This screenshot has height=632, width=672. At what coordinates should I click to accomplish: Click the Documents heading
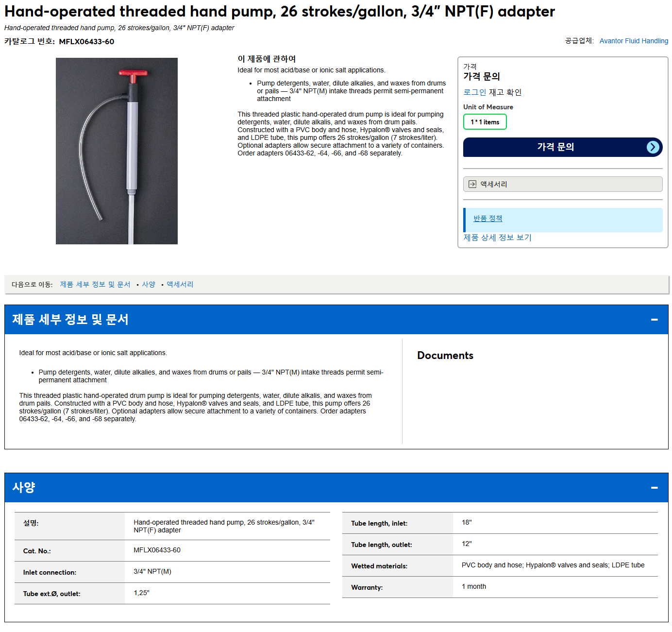[445, 356]
